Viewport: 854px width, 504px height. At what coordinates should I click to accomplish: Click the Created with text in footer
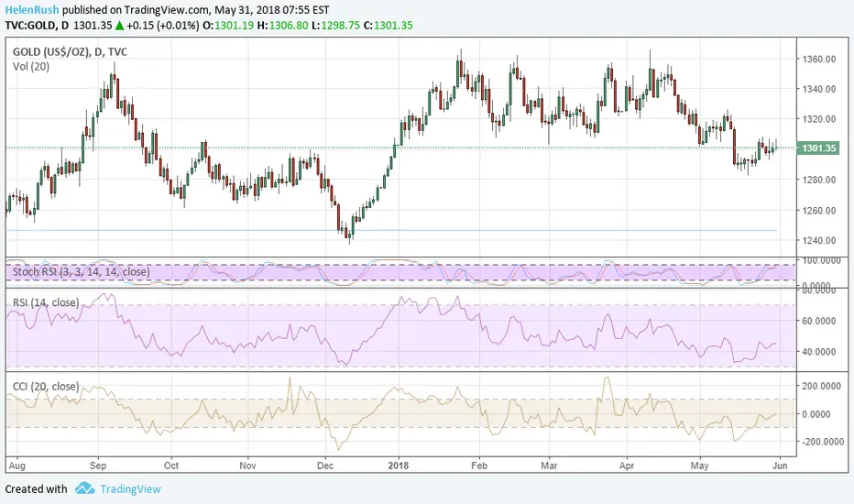(36, 488)
